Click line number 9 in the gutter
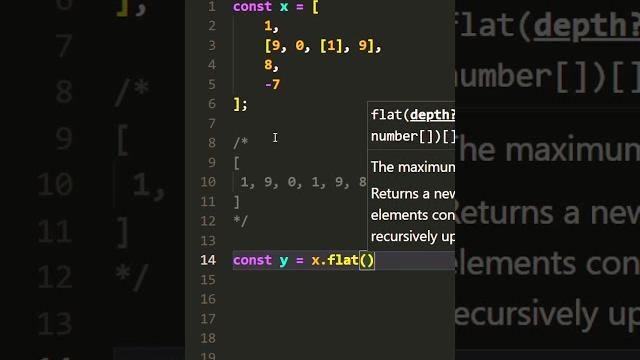 point(212,162)
